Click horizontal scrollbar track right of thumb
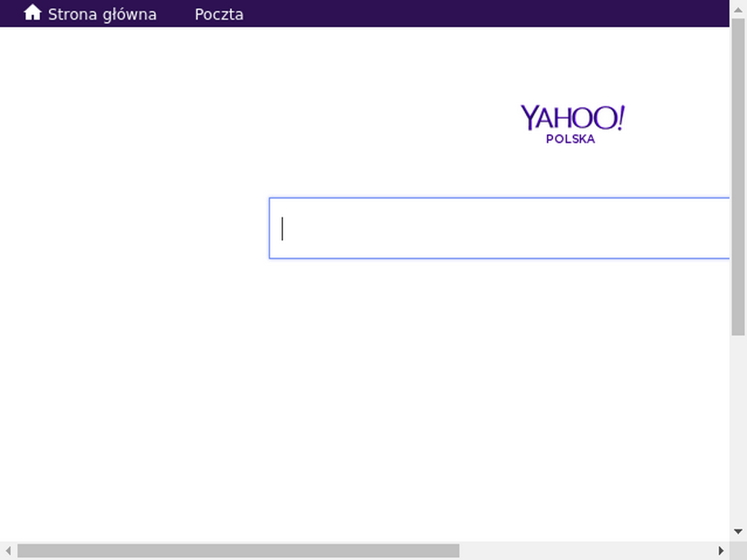The height and width of the screenshot is (560, 747). click(586, 551)
